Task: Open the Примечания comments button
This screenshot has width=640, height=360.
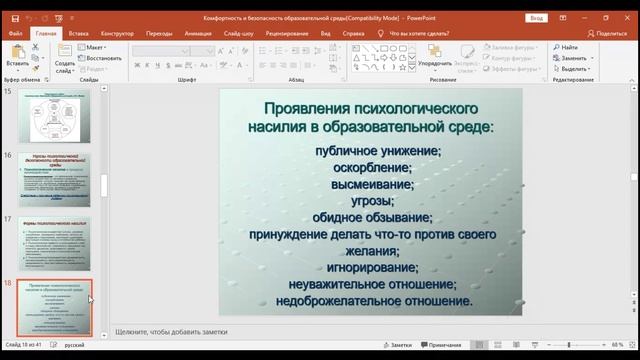Action: point(441,345)
